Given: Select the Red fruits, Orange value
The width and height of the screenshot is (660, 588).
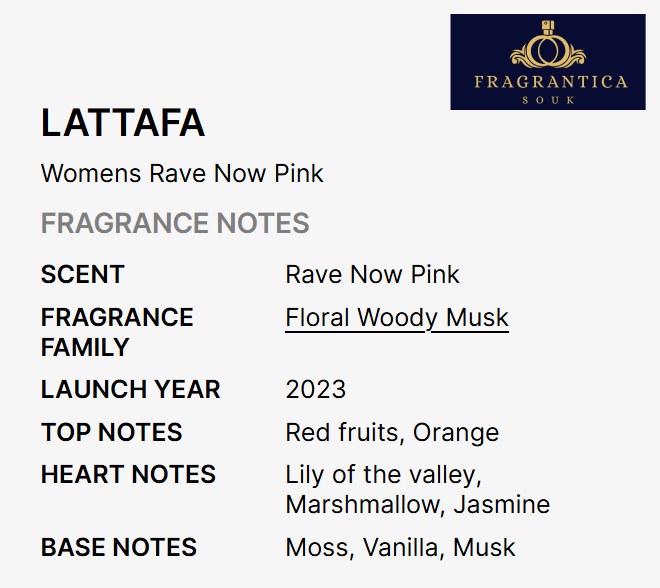Looking at the screenshot, I should 392,432.
